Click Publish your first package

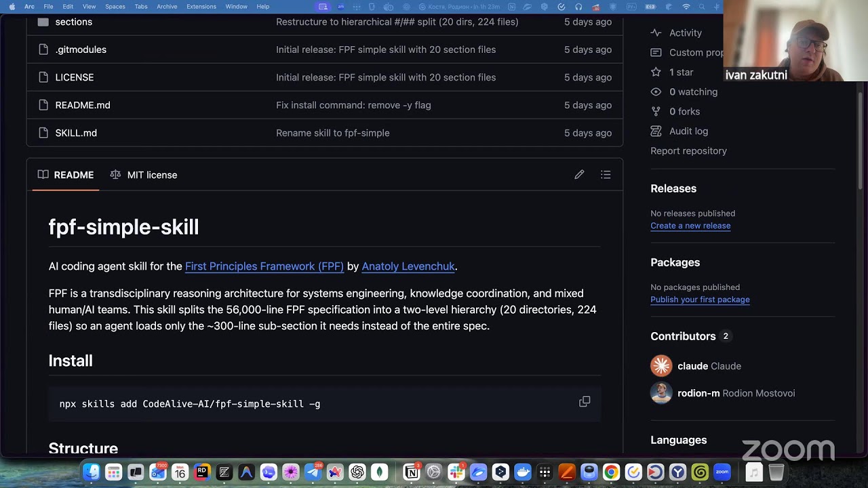point(700,300)
